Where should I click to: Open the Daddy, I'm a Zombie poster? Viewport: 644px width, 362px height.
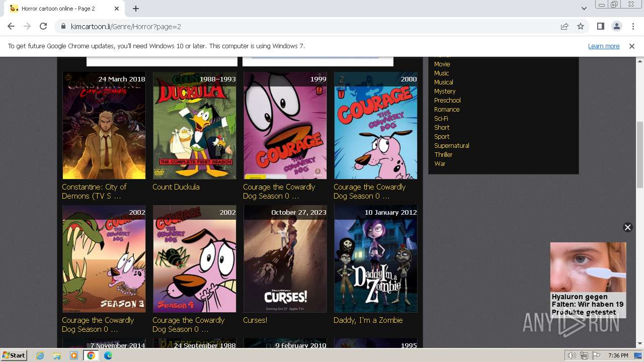(x=376, y=258)
